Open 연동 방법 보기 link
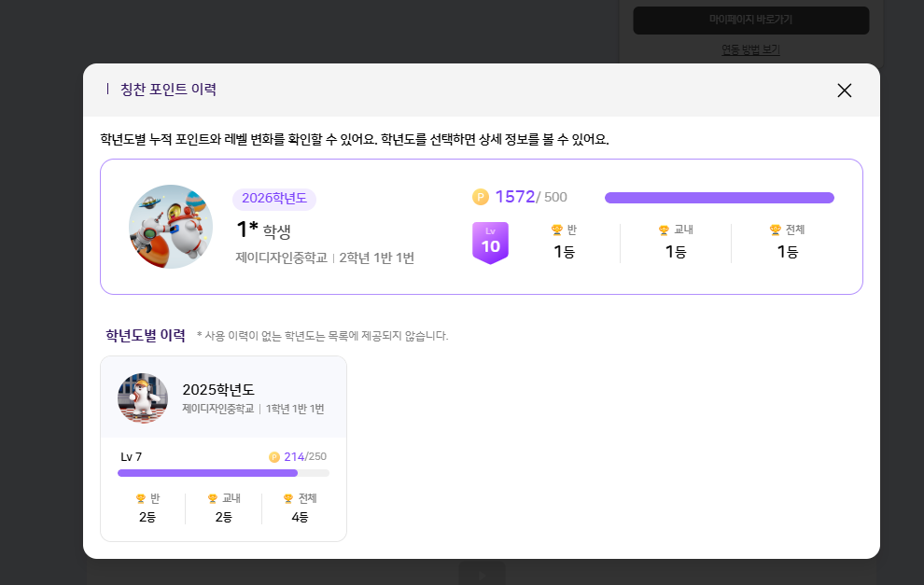Image resolution: width=924 pixels, height=585 pixels. (750, 49)
